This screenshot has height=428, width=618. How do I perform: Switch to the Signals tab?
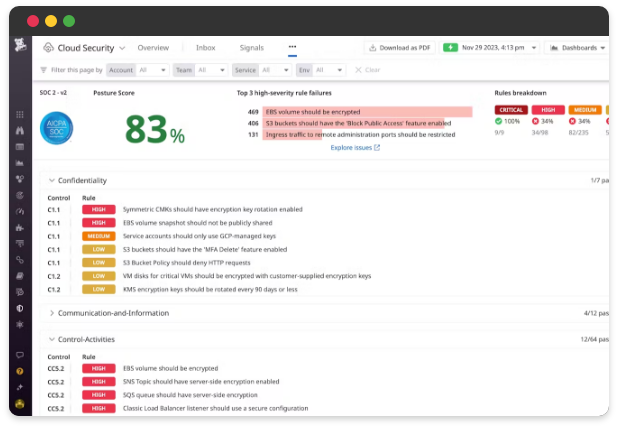(x=252, y=47)
